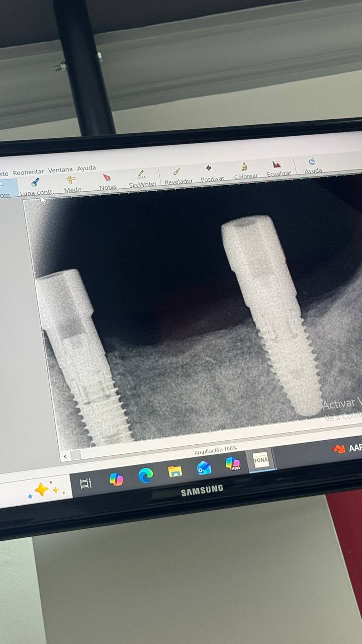The width and height of the screenshot is (362, 644).
Task: Apply the Colorear tool
Action: tap(245, 172)
